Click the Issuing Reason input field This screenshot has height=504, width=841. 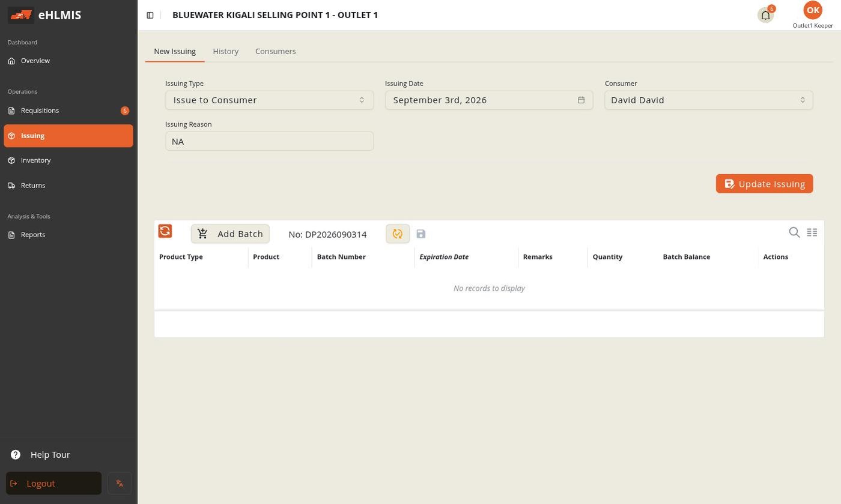270,141
